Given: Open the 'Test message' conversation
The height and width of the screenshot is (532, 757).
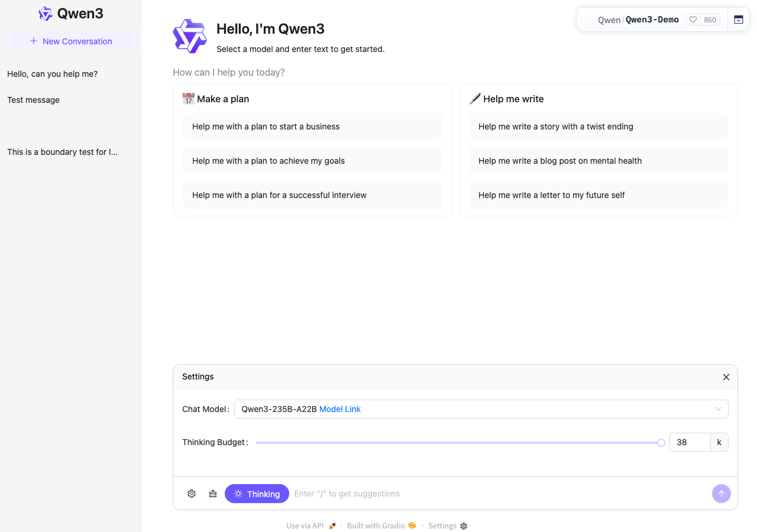Looking at the screenshot, I should [71, 100].
